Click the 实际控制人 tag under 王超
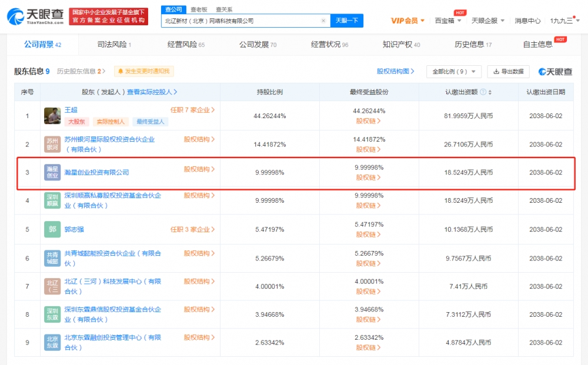Viewport: 588px width, 365px height. tap(111, 122)
